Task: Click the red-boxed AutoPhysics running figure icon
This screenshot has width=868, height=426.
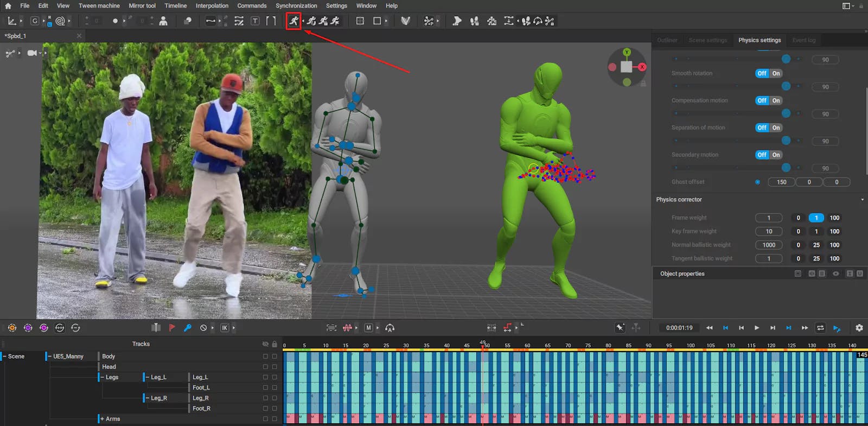Action: (x=293, y=21)
